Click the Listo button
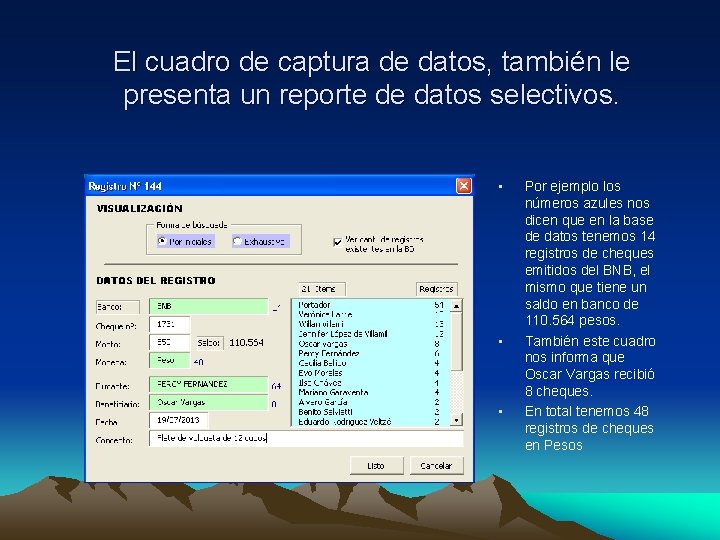 coord(377,466)
